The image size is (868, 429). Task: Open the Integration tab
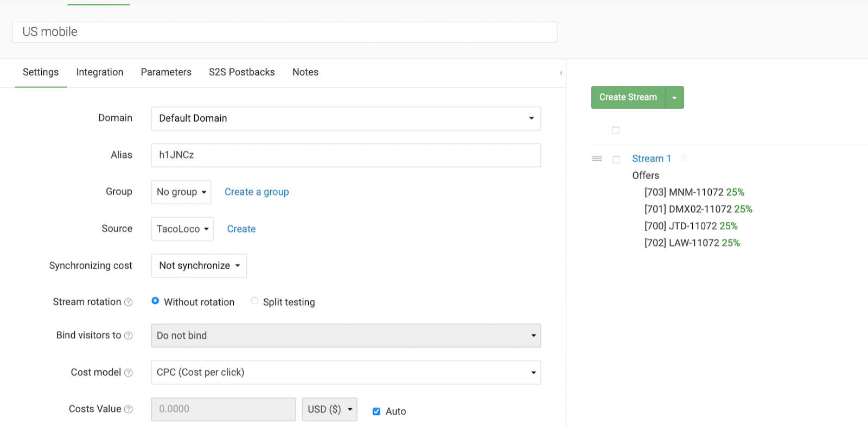point(100,72)
